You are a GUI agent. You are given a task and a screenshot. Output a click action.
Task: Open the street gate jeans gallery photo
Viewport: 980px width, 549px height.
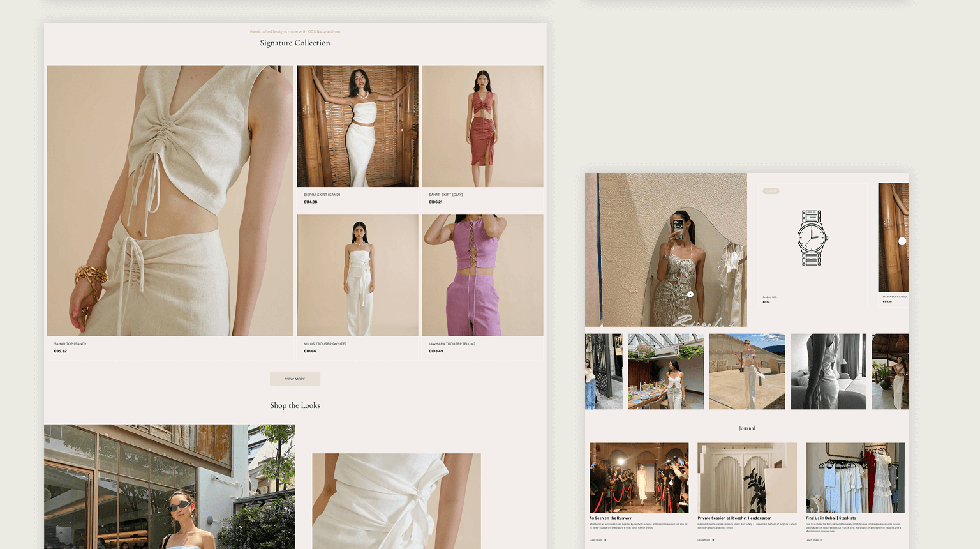pos(604,372)
